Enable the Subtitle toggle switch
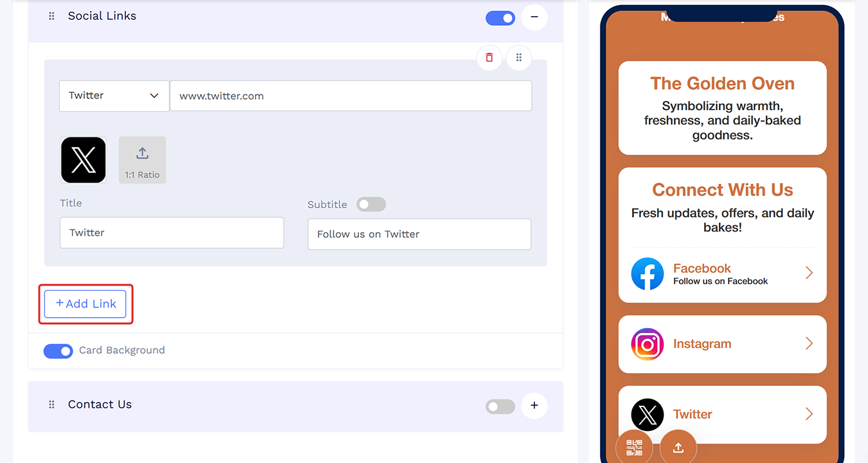 pyautogui.click(x=371, y=204)
